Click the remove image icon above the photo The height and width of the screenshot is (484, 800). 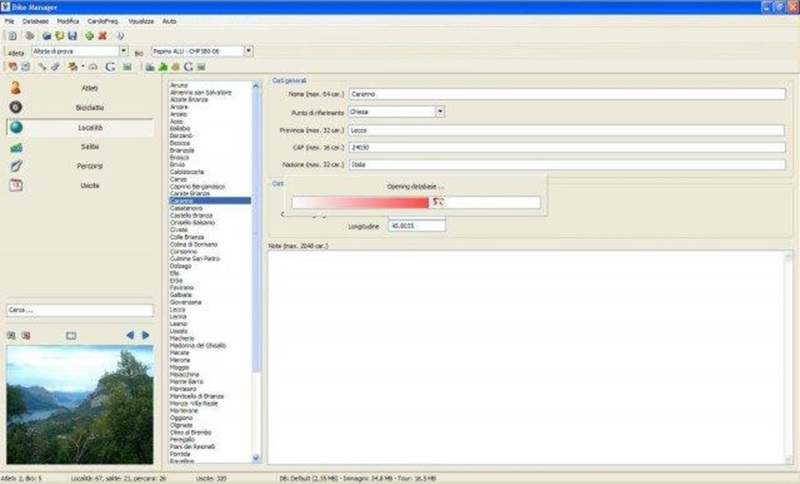coord(26,336)
